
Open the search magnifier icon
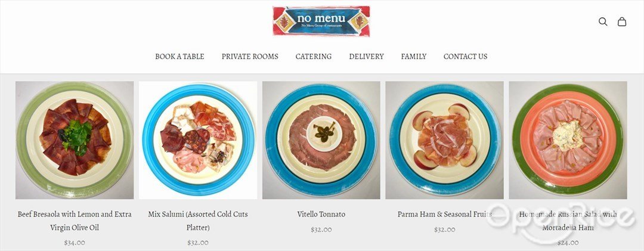click(602, 22)
